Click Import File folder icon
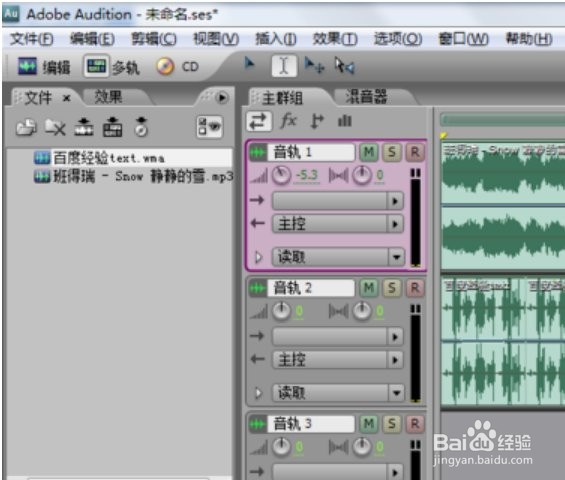The height and width of the screenshot is (480, 565). 26,127
